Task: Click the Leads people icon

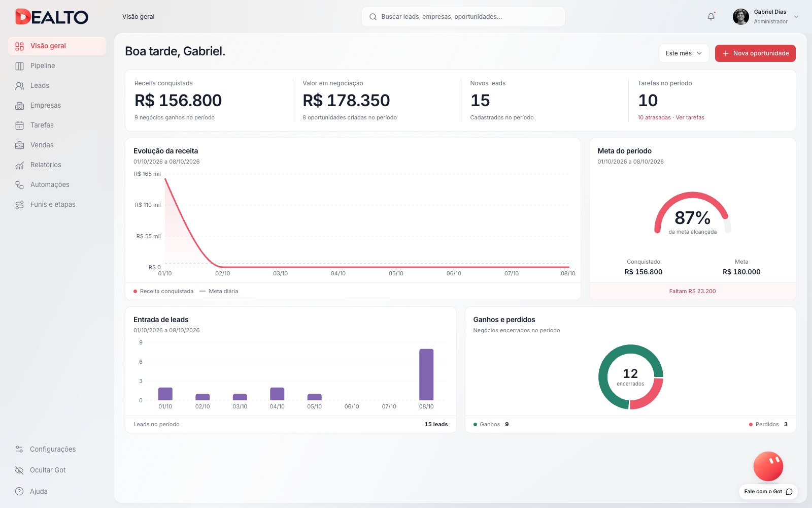Action: click(x=19, y=86)
